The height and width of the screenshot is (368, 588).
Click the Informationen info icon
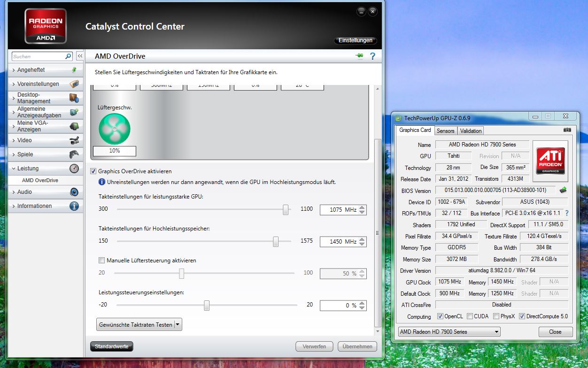(x=74, y=206)
